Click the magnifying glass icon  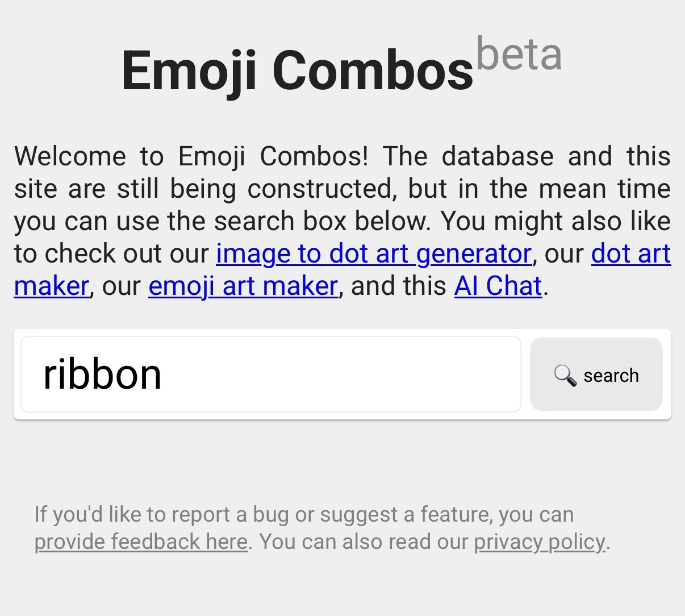[565, 375]
